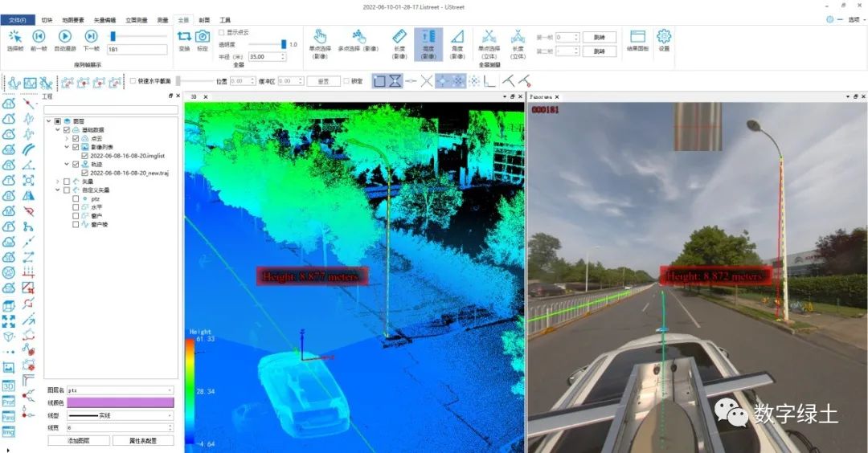Check the ptz layer checkbox
This screenshot has height=453, width=868.
pyautogui.click(x=76, y=198)
